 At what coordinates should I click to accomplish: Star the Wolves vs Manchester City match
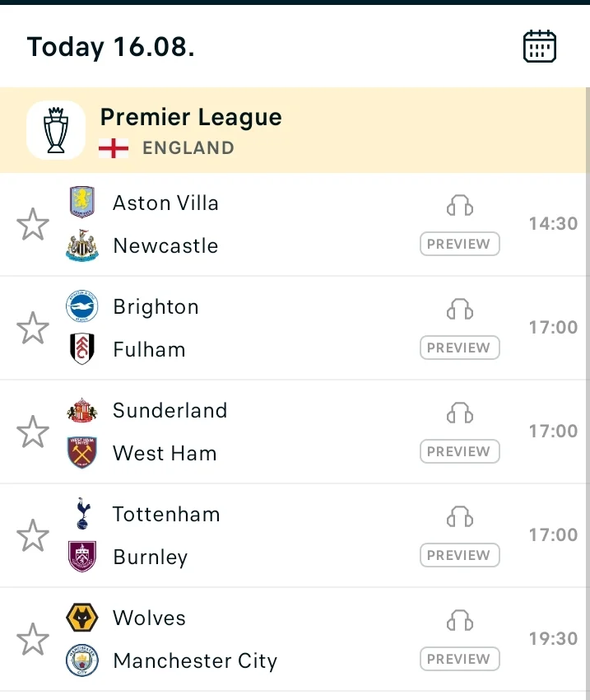pos(33,639)
